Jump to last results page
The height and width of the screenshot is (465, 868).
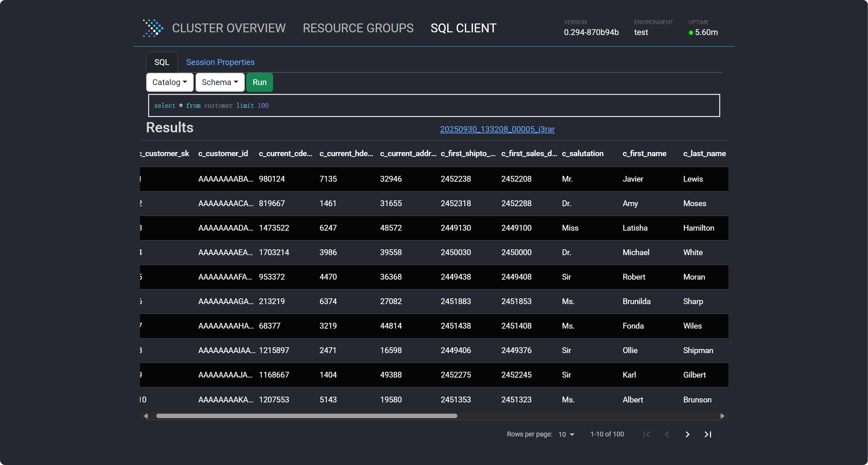click(x=708, y=434)
